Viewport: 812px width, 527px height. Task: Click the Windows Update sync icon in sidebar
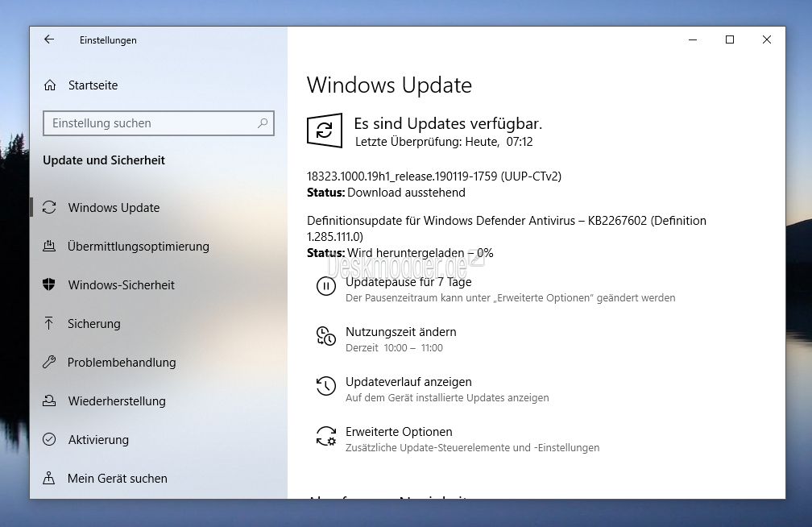point(49,207)
